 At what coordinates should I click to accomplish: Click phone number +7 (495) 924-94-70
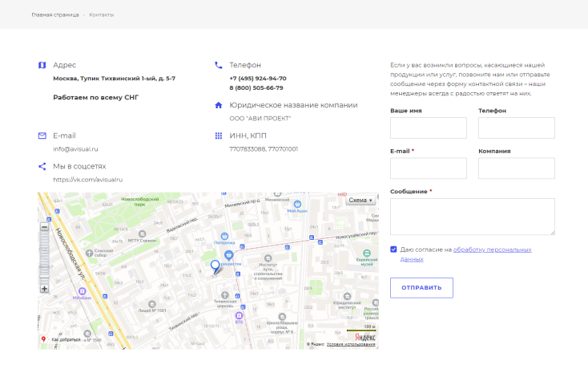point(258,79)
